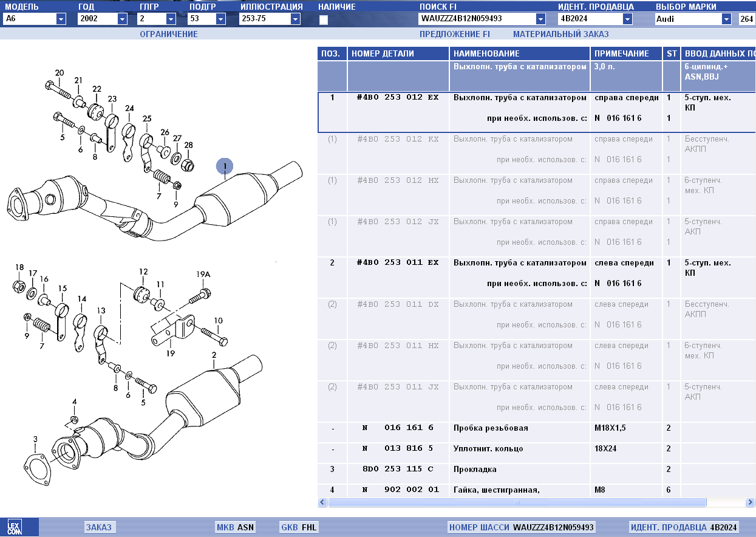Click callout 19 bracket in lower diagram

point(171,354)
